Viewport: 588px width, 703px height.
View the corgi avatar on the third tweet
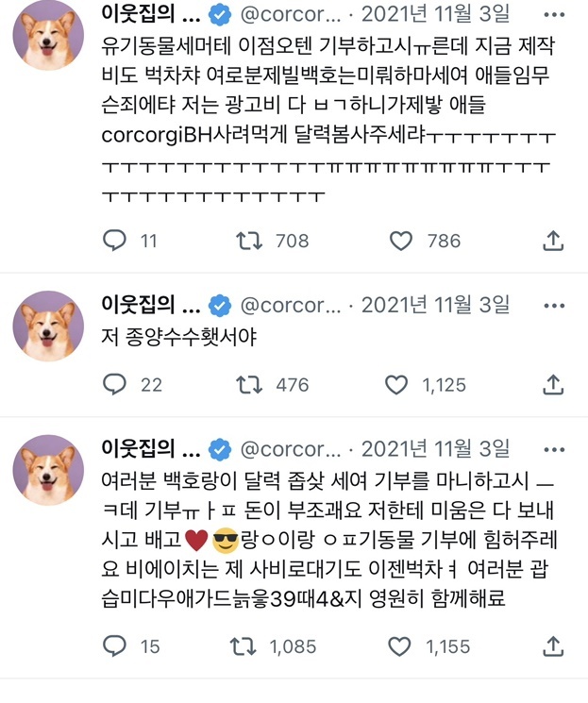(x=48, y=470)
